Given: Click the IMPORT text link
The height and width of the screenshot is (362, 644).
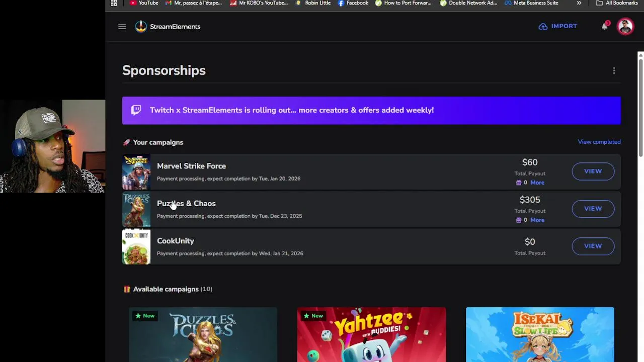Looking at the screenshot, I should (564, 26).
